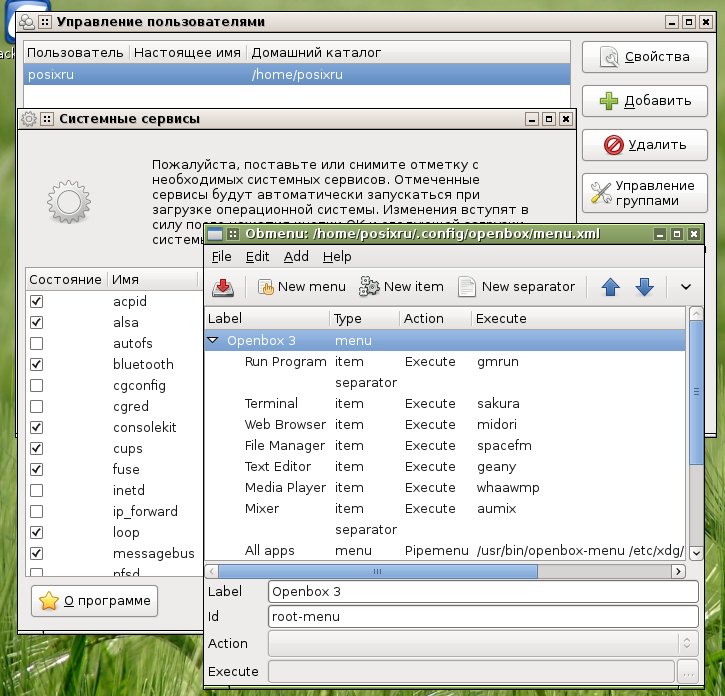Click the Удалить user button
Screen dimensions: 725x696
tap(645, 145)
